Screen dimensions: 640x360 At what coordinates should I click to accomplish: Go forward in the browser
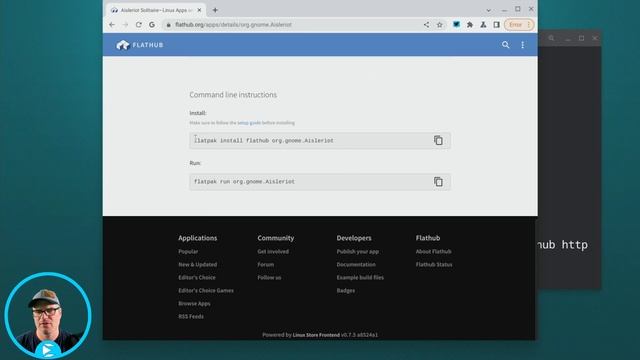[125, 24]
